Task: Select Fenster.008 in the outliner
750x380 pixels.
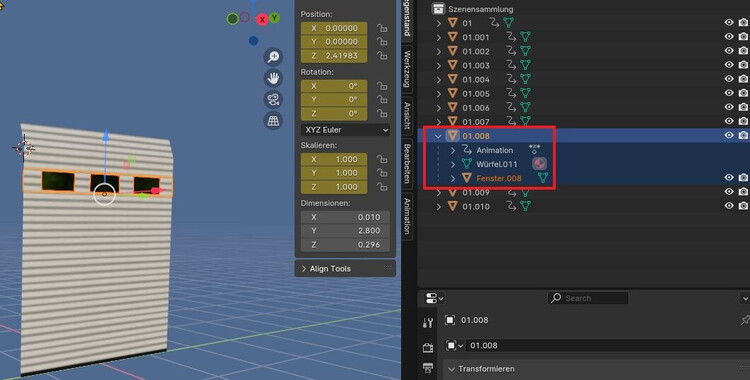Action: coord(499,179)
